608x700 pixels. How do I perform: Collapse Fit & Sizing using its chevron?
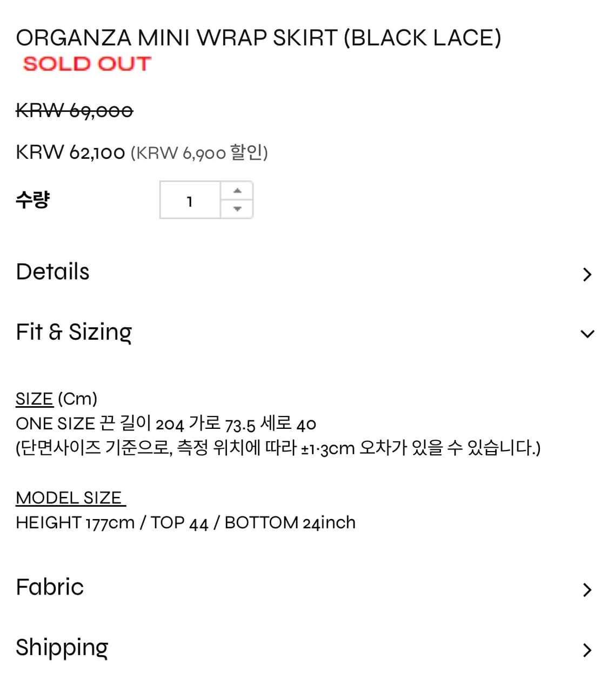pyautogui.click(x=587, y=334)
